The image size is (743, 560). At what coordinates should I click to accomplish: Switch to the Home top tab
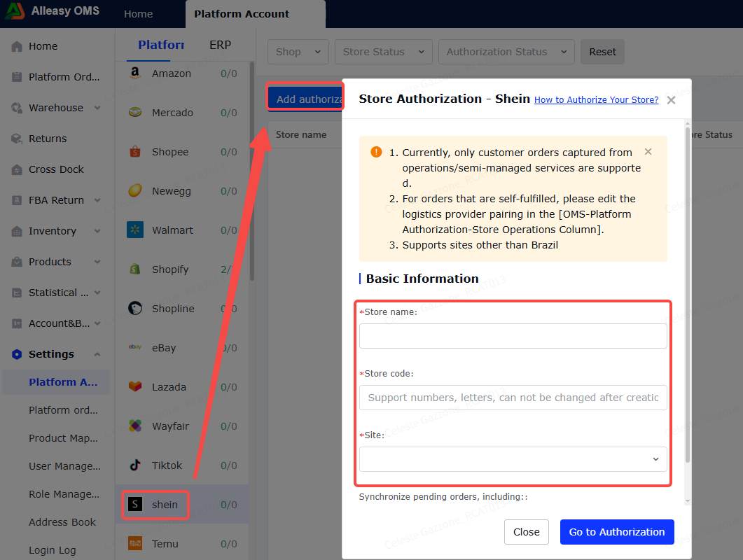pyautogui.click(x=139, y=14)
